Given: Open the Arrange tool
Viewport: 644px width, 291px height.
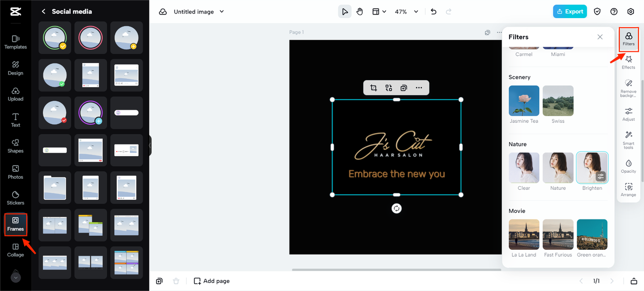Looking at the screenshot, I should 628,190.
